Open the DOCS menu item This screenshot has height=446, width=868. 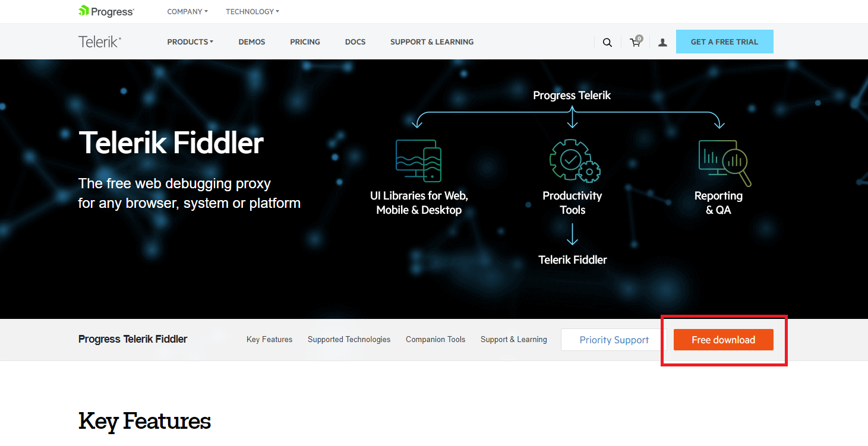point(355,42)
